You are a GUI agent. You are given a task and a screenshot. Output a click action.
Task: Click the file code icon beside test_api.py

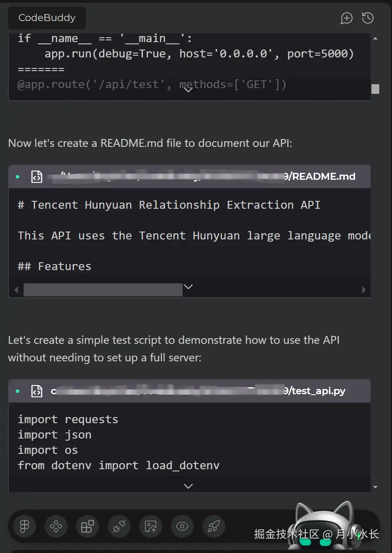pyautogui.click(x=37, y=391)
